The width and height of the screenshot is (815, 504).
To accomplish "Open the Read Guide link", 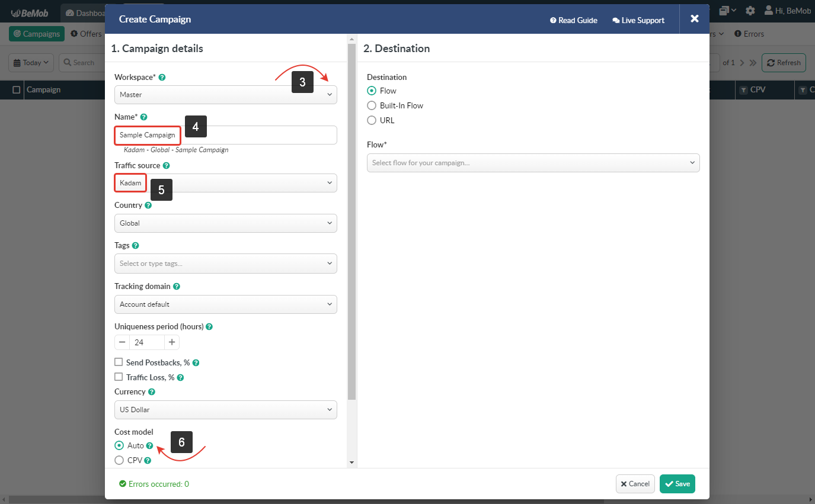I will click(x=574, y=20).
